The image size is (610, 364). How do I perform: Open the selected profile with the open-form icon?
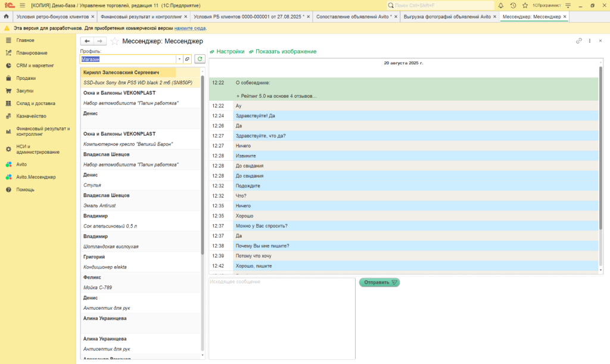(x=187, y=59)
